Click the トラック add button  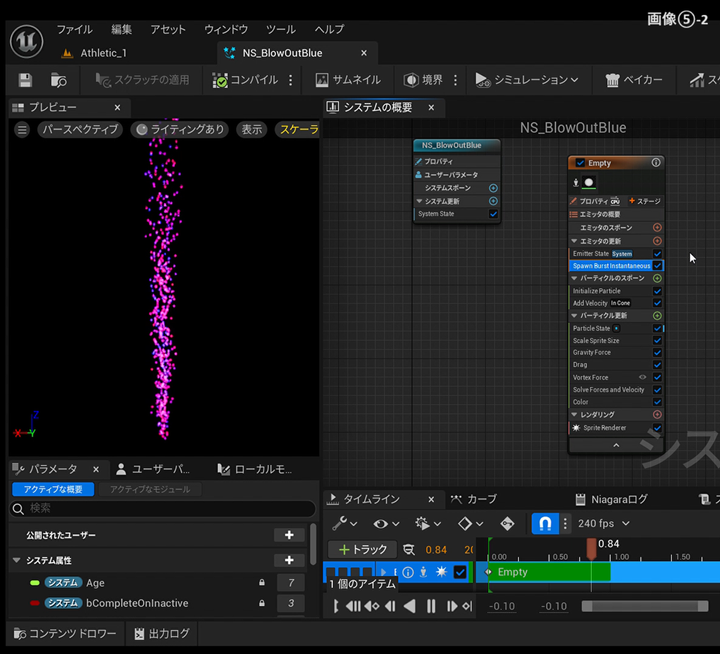tap(362, 549)
